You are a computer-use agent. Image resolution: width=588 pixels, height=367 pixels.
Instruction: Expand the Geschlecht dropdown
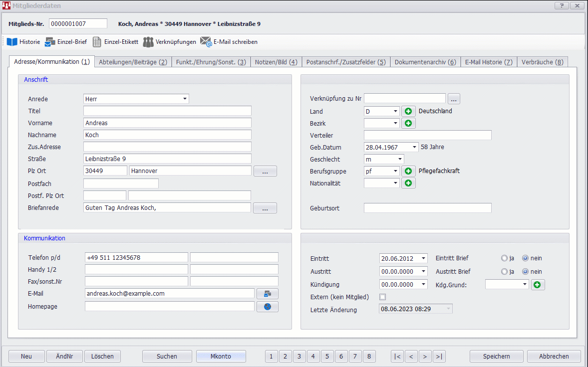click(x=400, y=159)
